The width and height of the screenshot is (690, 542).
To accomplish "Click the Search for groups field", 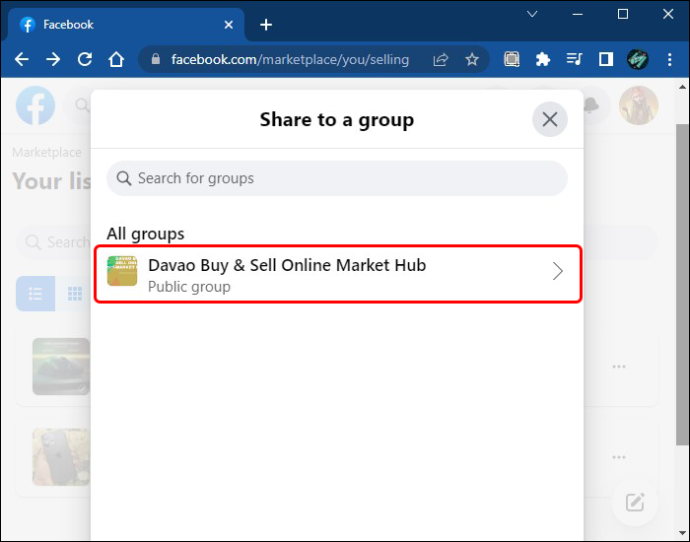I will (x=337, y=178).
